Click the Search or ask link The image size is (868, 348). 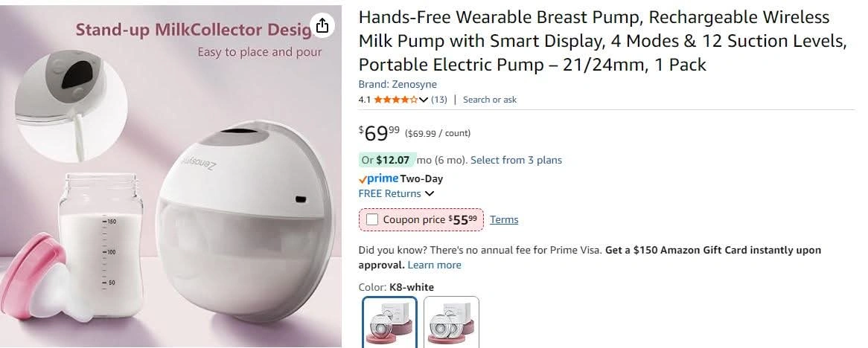[489, 100]
